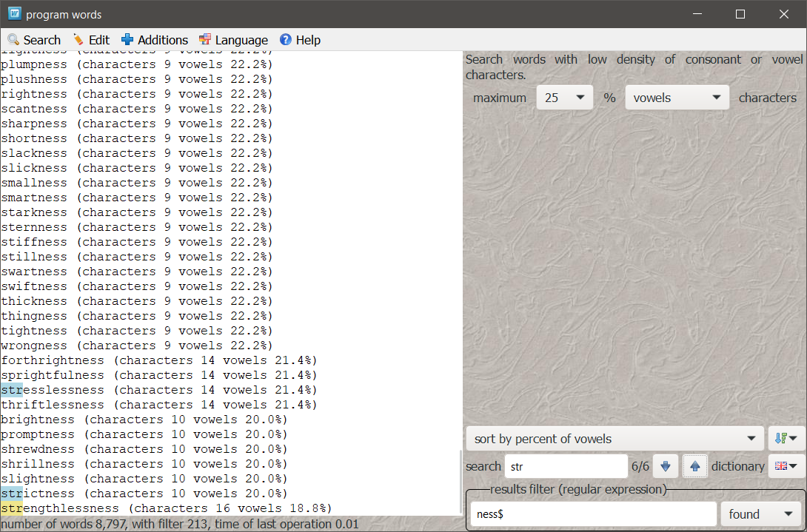The image size is (807, 532).
Task: Select the word slackness in results
Action: [x=34, y=153]
